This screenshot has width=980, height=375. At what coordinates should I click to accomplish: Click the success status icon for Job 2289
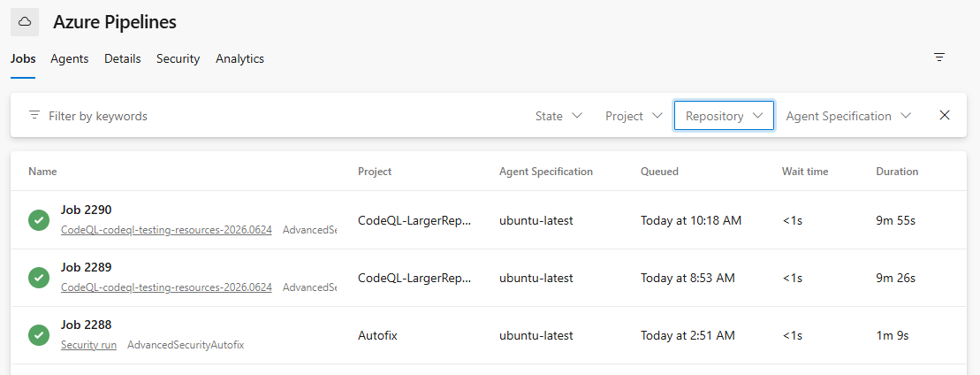pos(39,278)
